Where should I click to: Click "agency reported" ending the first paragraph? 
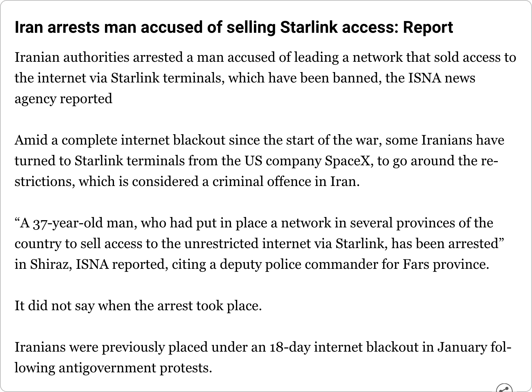pyautogui.click(x=63, y=99)
